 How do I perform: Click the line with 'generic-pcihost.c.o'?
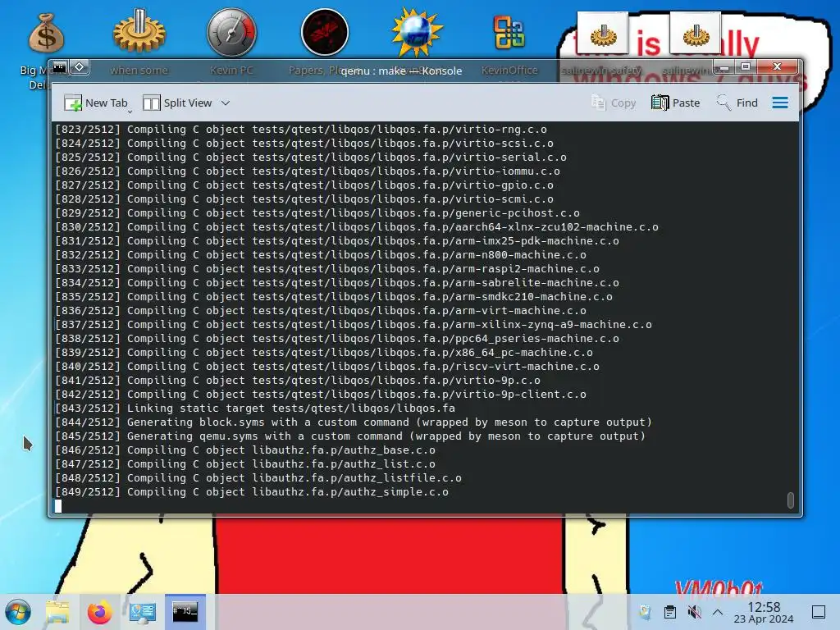(x=317, y=212)
